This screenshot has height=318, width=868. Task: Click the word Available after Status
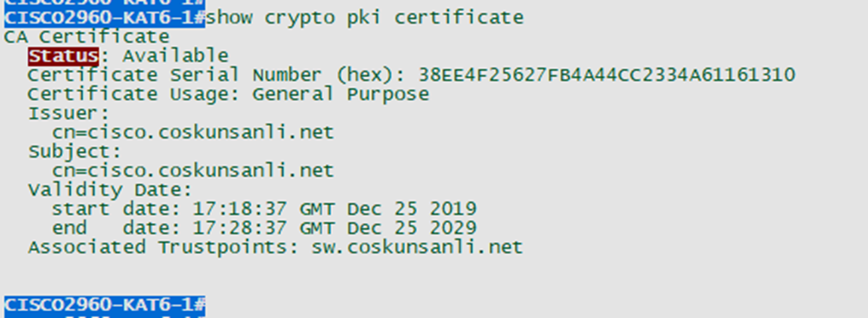[176, 56]
